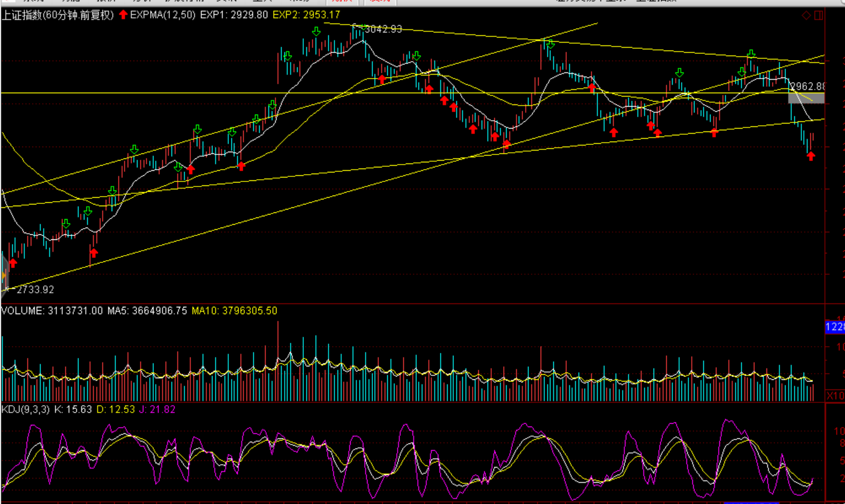Click the MA10 volume average value
Viewport: 845px width, 504px height.
click(234, 311)
